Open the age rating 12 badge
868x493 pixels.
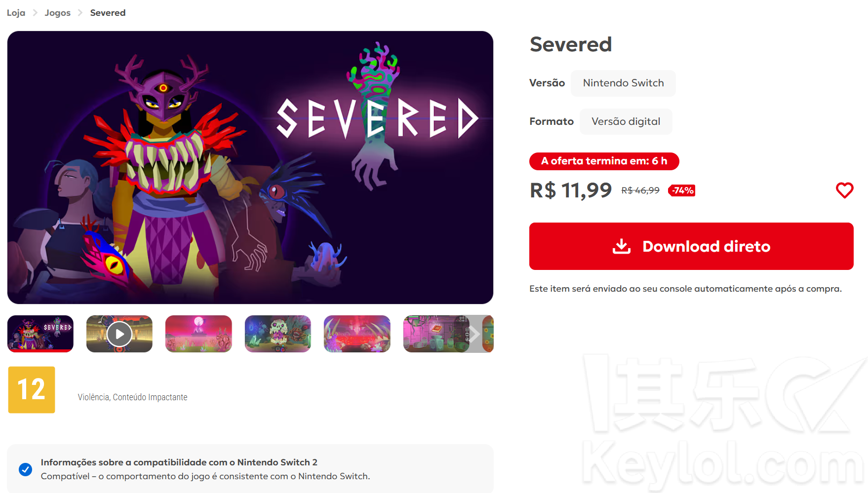(32, 390)
